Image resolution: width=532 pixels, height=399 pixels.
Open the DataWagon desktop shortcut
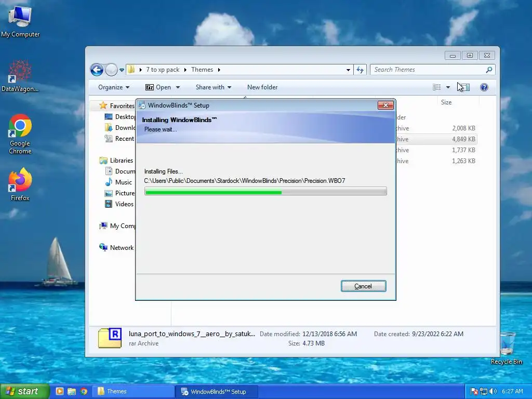click(20, 76)
